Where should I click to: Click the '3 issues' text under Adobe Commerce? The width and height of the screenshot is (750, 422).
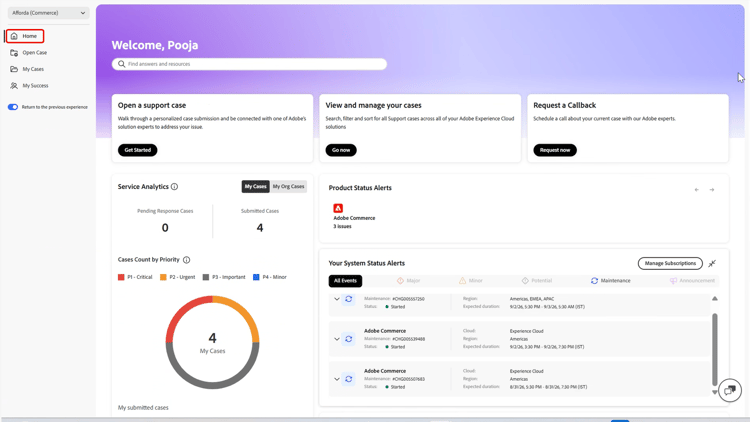(342, 226)
